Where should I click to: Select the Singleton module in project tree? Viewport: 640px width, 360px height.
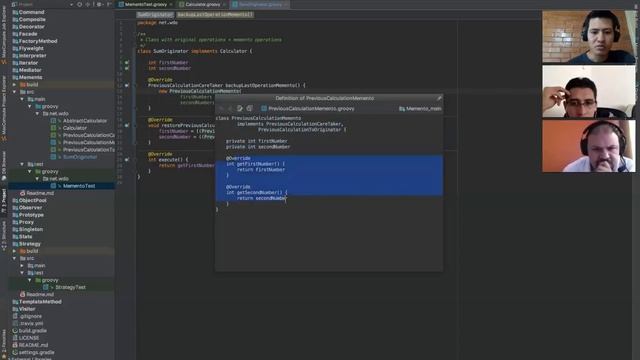tap(31, 229)
